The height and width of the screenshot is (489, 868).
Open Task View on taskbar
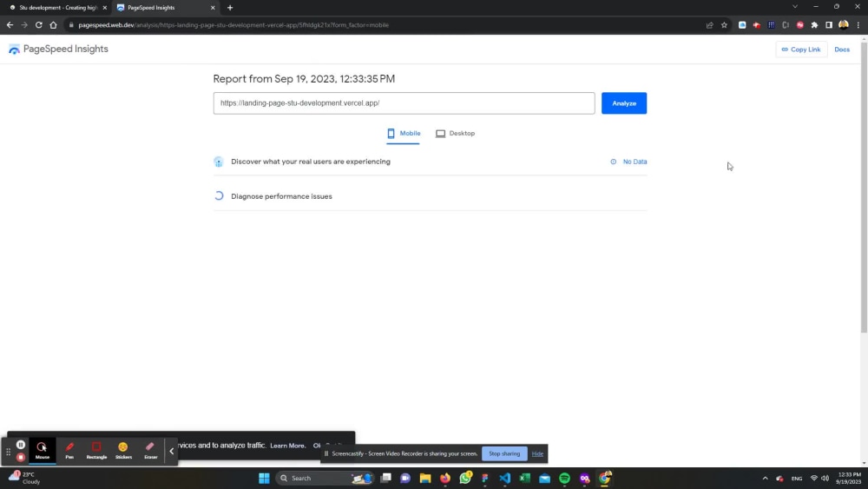(x=386, y=478)
